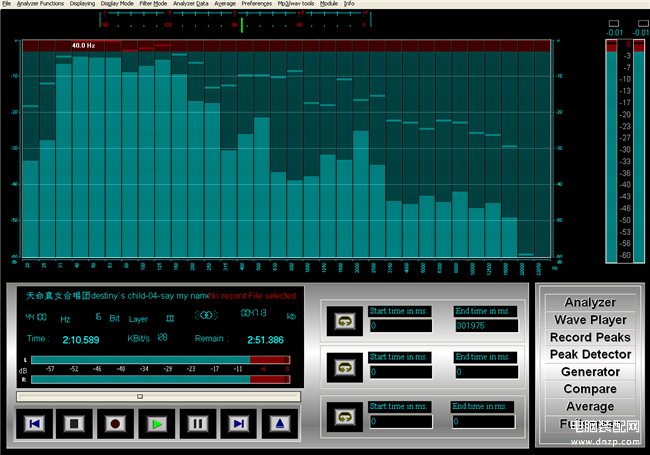This screenshot has width=650, height=455.
Task: Toggle third loop region button
Action: [345, 417]
